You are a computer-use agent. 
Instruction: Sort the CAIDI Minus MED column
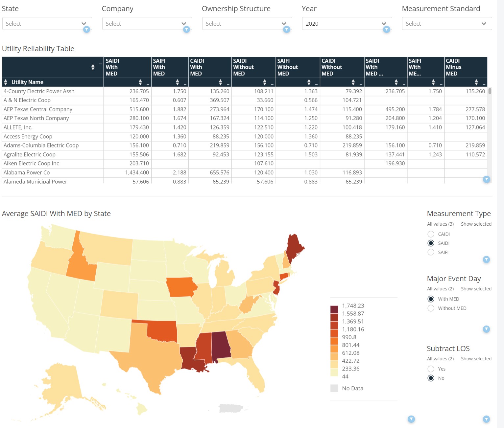(x=476, y=82)
